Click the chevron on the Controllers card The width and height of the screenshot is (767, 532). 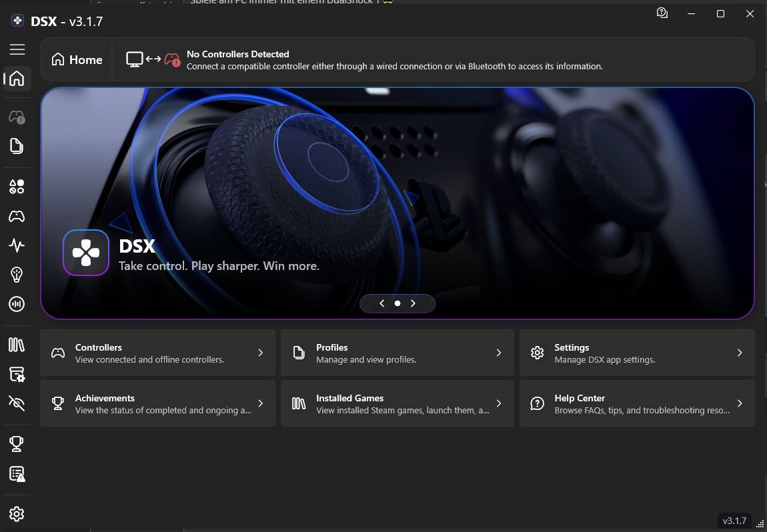click(261, 353)
